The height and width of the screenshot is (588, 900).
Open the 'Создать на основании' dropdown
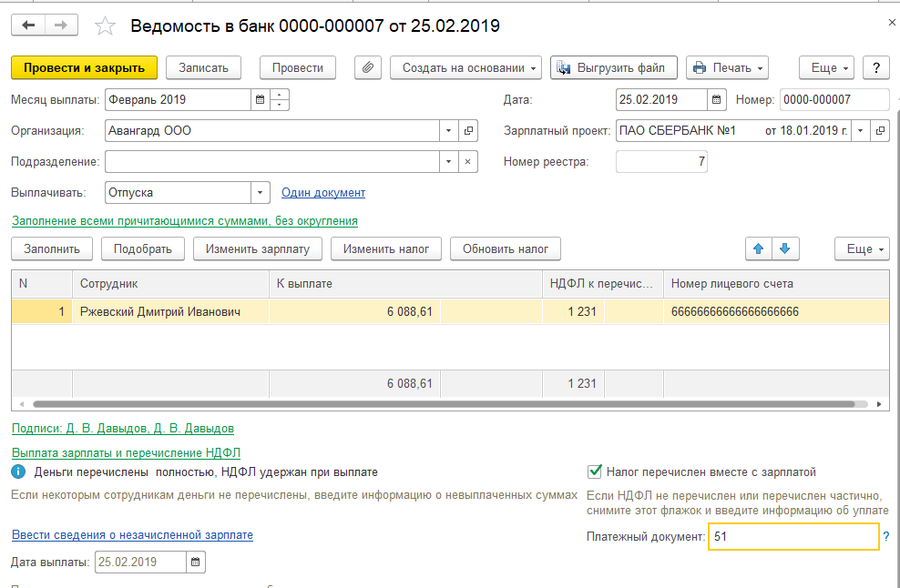coord(466,67)
